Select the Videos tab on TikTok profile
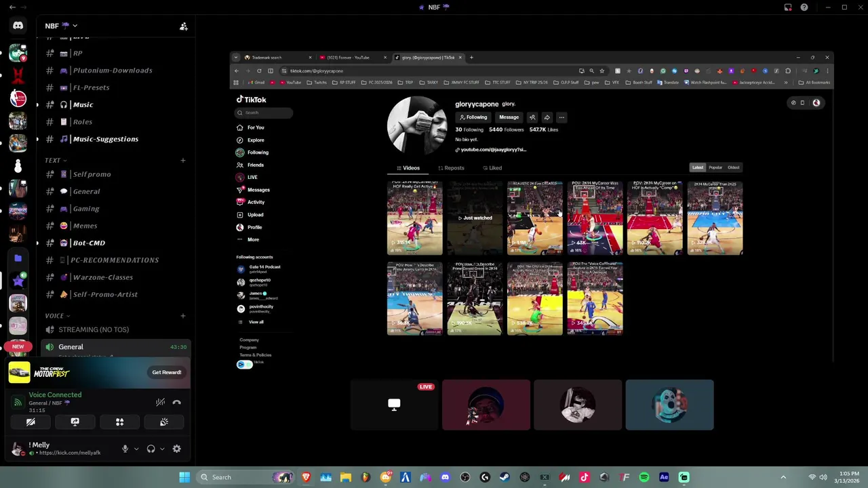This screenshot has height=488, width=868. tap(408, 168)
